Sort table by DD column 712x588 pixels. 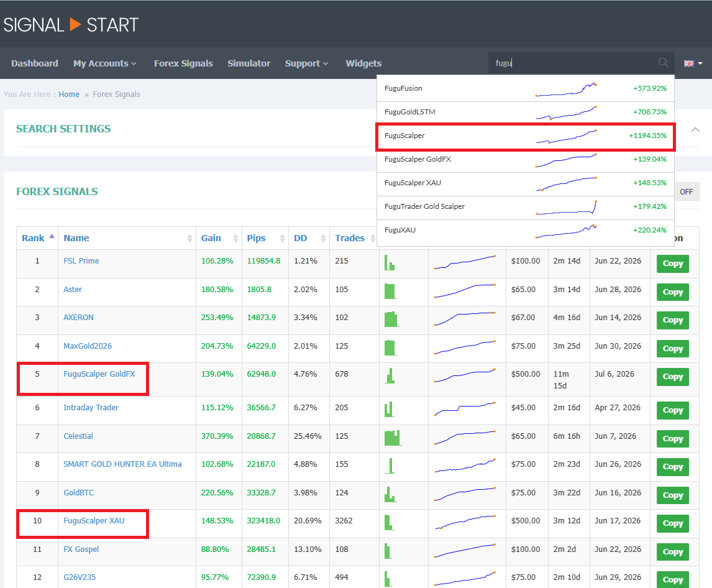309,238
